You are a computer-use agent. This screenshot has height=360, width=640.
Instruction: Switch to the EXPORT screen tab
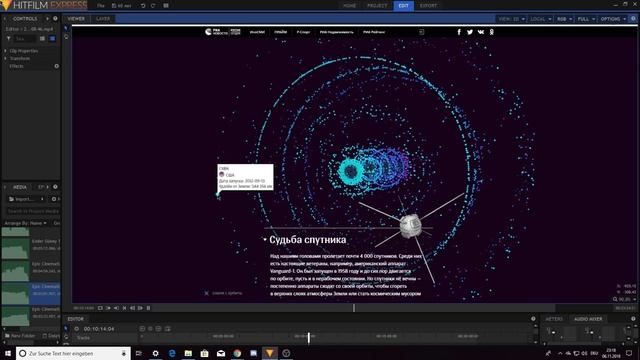click(x=428, y=6)
